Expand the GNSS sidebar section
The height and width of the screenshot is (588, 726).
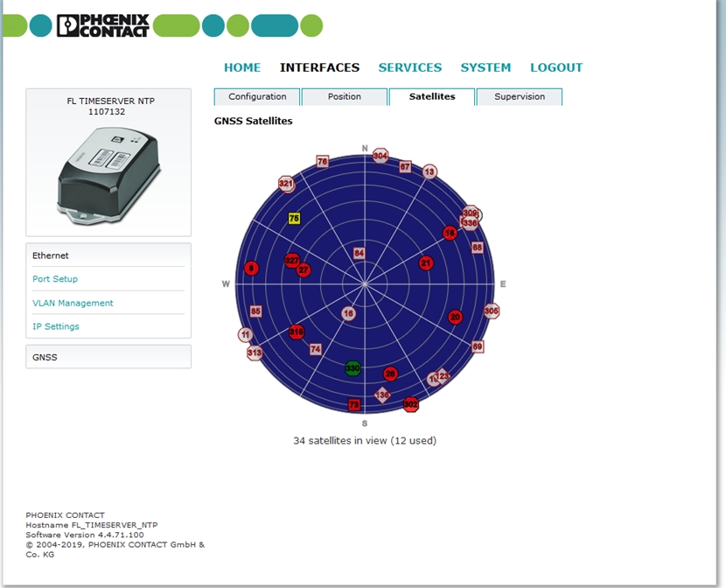point(45,357)
